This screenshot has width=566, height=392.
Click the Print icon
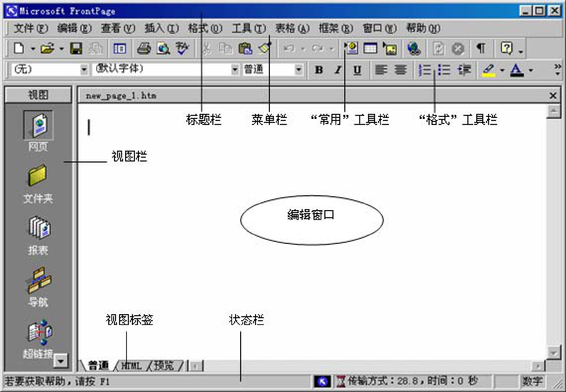click(144, 48)
